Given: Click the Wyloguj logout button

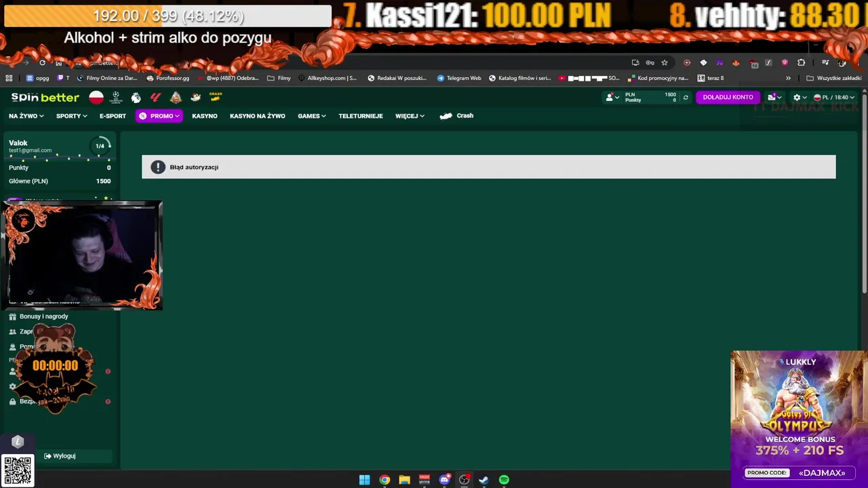Looking at the screenshot, I should [x=60, y=456].
